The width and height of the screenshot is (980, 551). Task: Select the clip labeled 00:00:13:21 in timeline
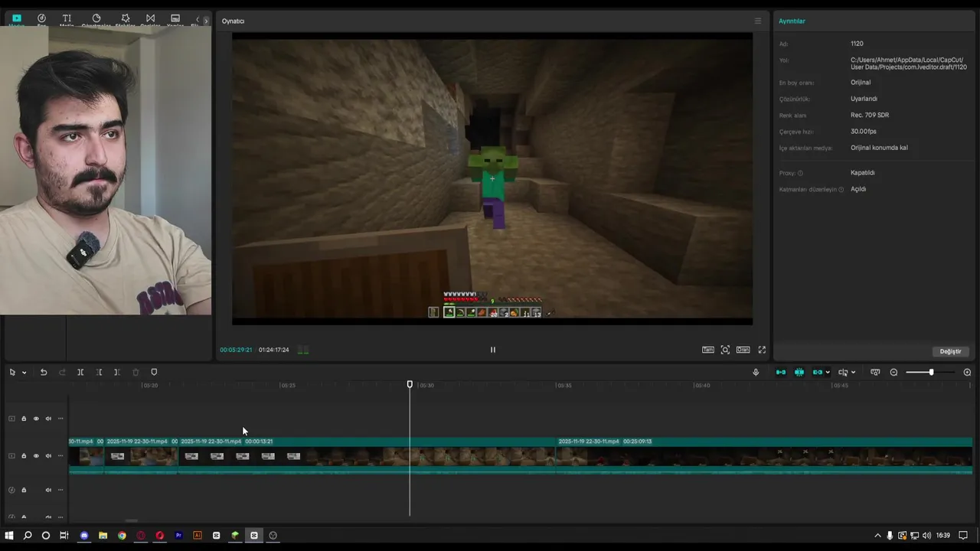point(367,456)
